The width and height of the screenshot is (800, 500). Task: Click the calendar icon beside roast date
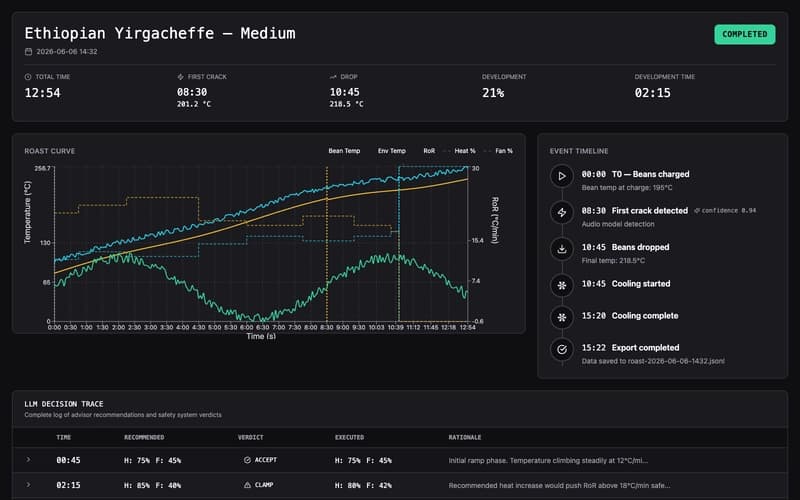click(x=29, y=52)
